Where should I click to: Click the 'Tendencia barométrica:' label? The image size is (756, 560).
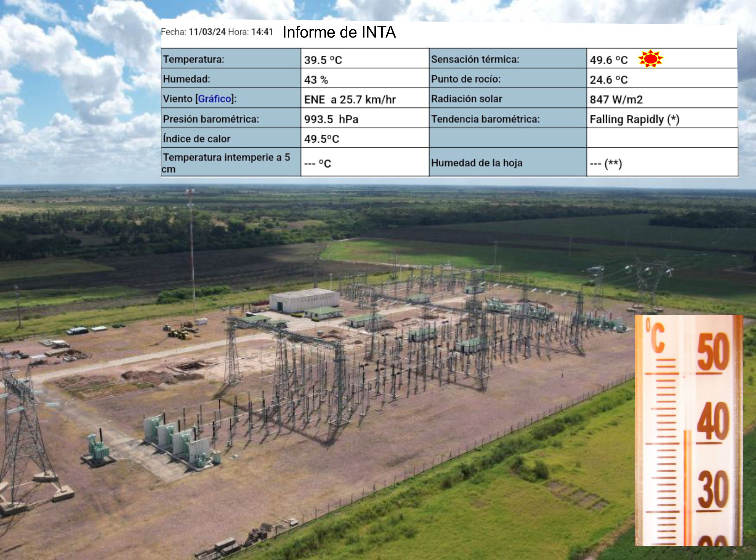[485, 119]
